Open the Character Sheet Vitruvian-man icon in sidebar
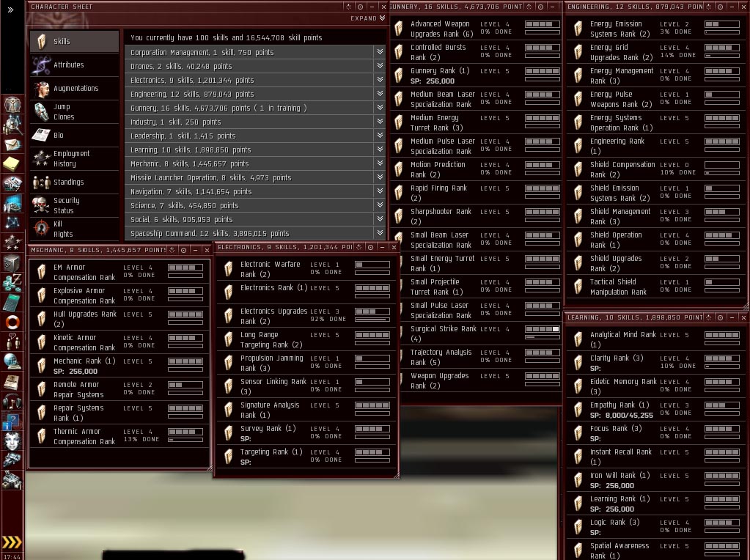 pyautogui.click(x=12, y=104)
